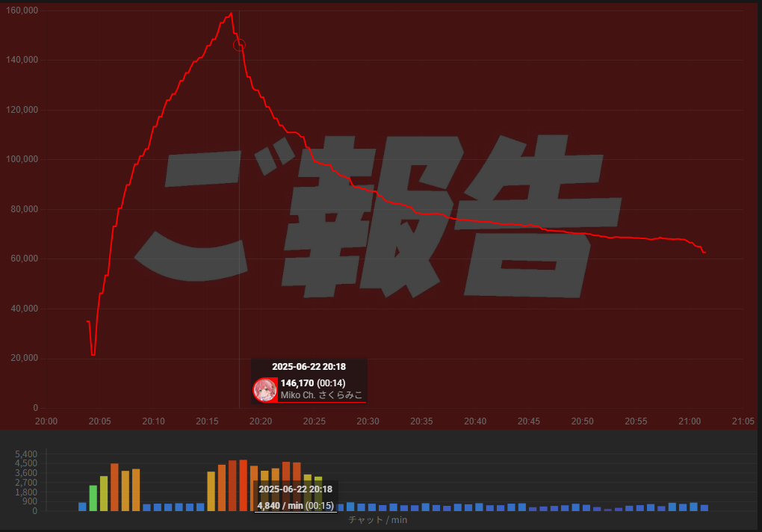Viewport: 762px width, 532px height.
Task: Click the 20,000 y-axis label
Action: pyautogui.click(x=25, y=358)
